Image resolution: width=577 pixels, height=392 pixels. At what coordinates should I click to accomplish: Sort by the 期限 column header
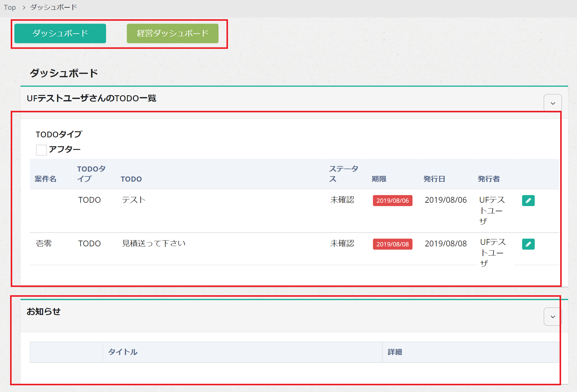pos(379,179)
